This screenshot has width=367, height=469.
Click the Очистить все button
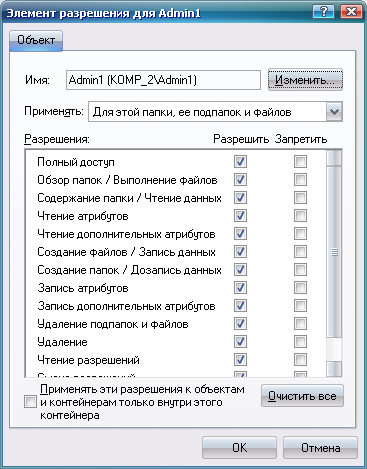point(302,396)
